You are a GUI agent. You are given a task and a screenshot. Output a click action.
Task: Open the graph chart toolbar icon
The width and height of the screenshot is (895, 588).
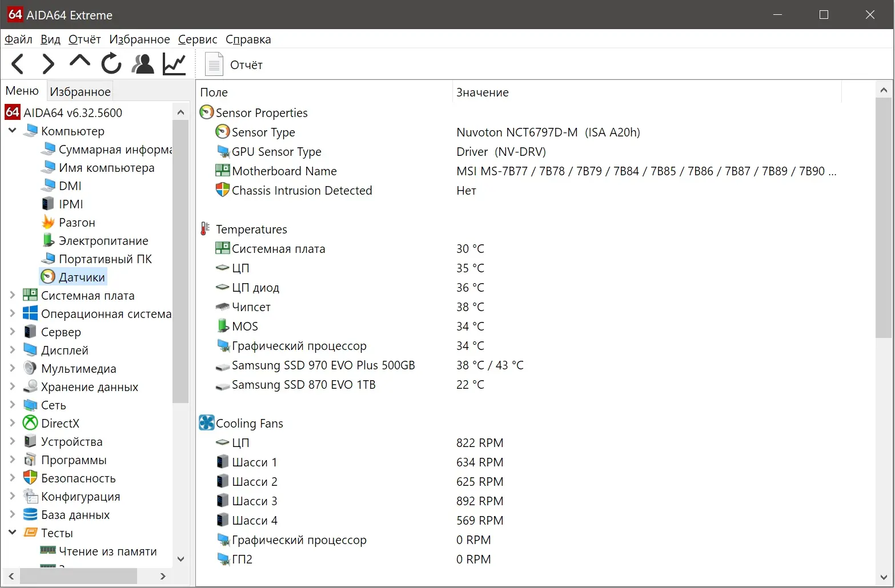tap(174, 64)
